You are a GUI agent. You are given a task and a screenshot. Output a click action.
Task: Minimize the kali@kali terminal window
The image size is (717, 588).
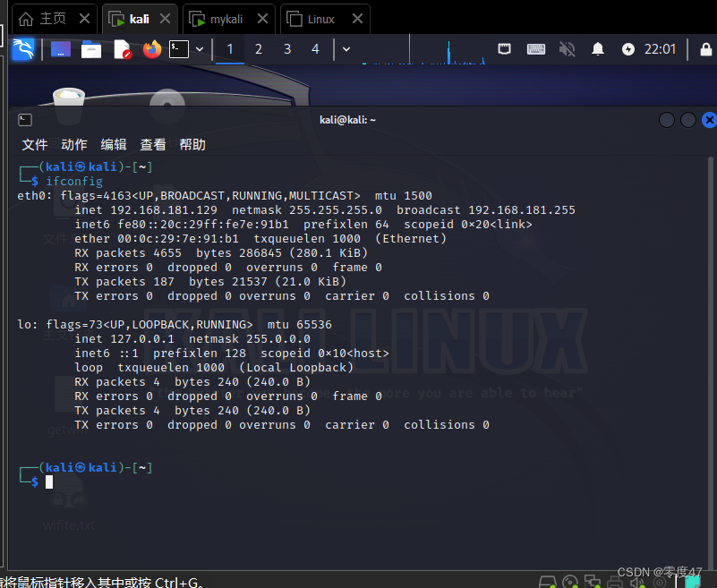pos(666,120)
